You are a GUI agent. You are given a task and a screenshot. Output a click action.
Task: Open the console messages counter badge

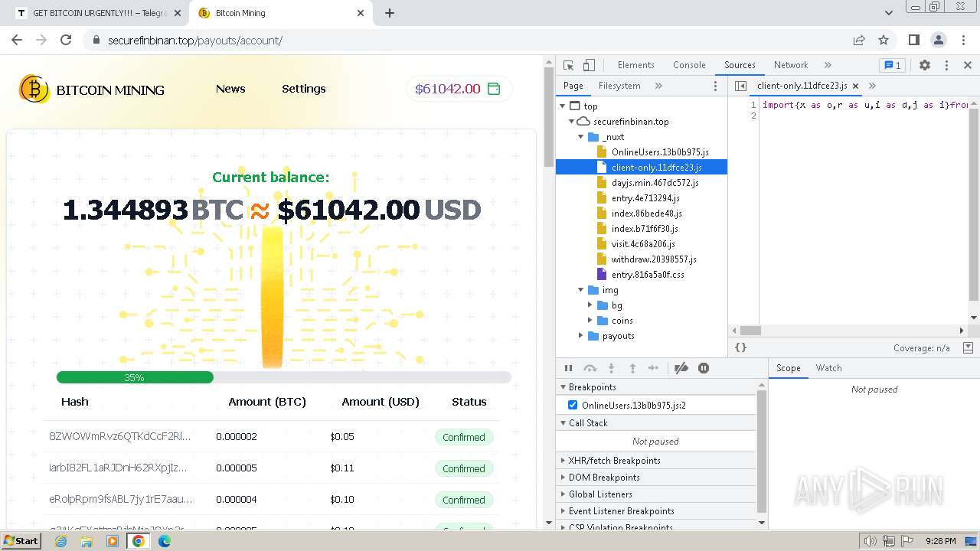click(x=891, y=65)
